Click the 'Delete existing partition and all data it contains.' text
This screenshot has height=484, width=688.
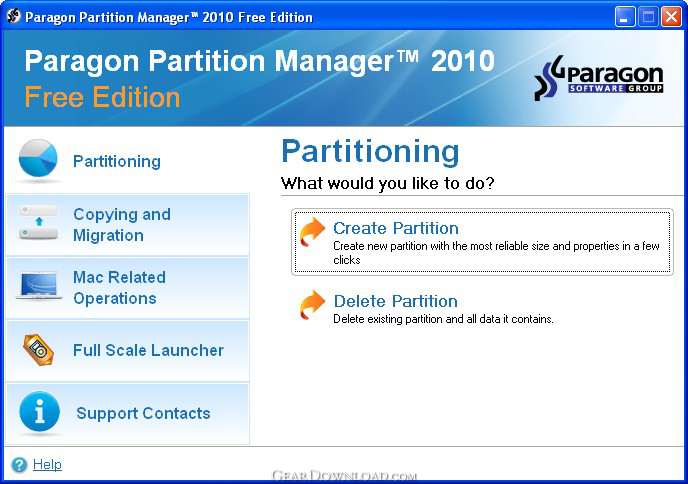point(443,319)
